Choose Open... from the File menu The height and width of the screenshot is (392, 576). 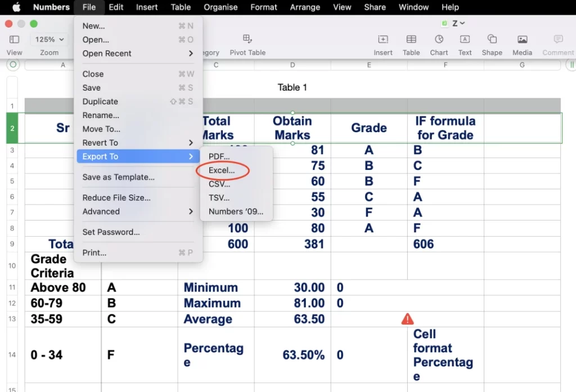[x=138, y=40]
